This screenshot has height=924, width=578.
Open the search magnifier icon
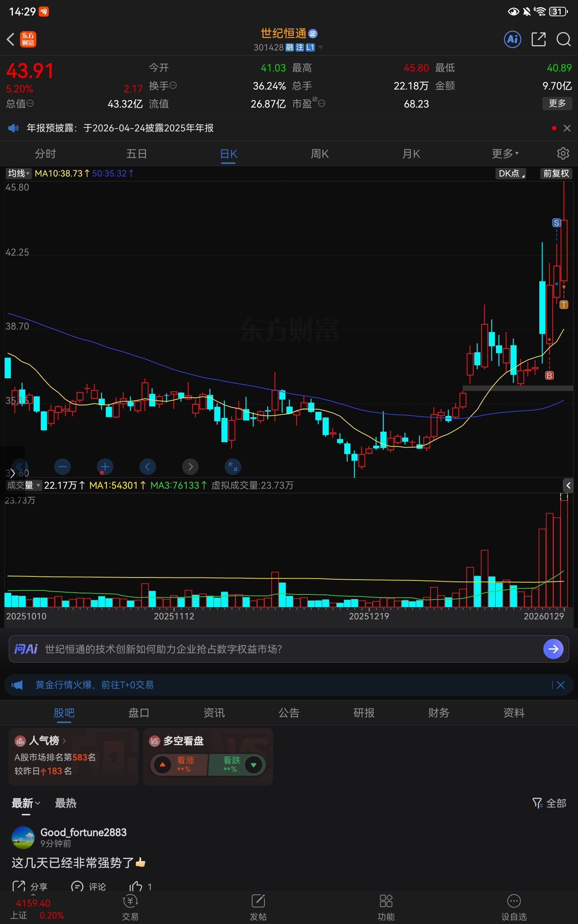click(564, 39)
